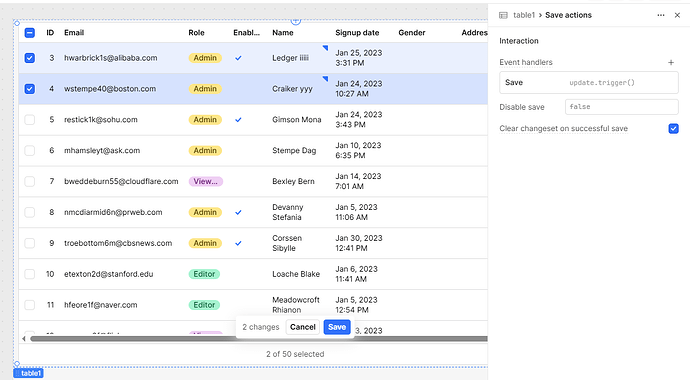690x380 pixels.
Task: Uncheck row 4 wstempe40 checkbox
Action: tap(29, 89)
